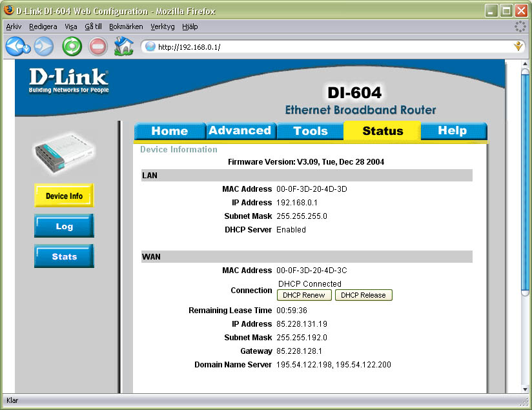Click the site icon in the address bar
532x410 pixels.
pyautogui.click(x=150, y=46)
